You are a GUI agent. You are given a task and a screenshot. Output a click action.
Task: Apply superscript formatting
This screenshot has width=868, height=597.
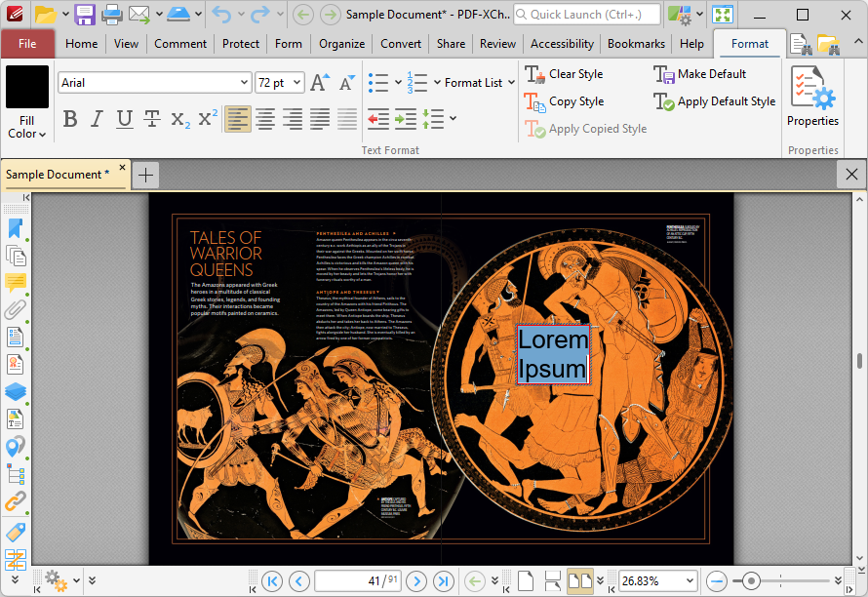[x=208, y=118]
